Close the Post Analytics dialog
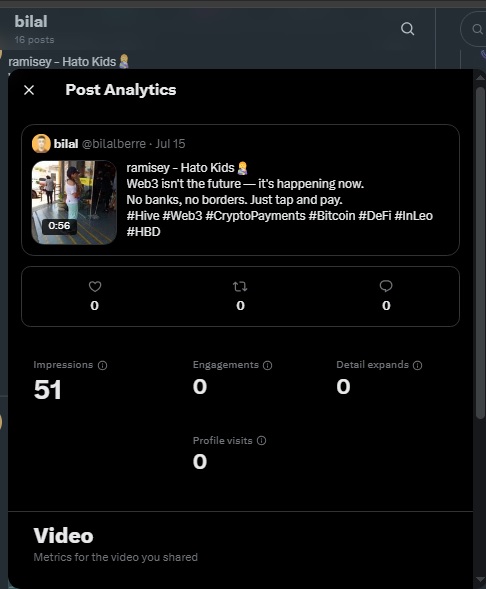486x589 pixels. coord(29,90)
